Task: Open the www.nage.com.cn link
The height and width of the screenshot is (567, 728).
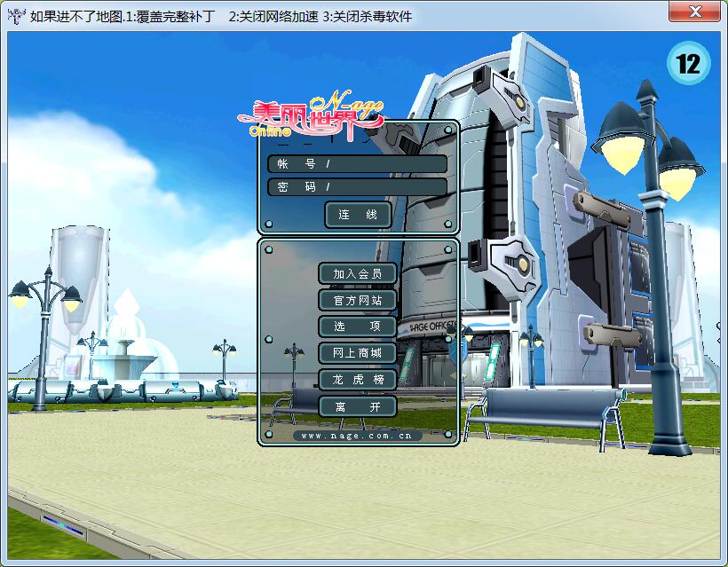Action: (x=357, y=436)
